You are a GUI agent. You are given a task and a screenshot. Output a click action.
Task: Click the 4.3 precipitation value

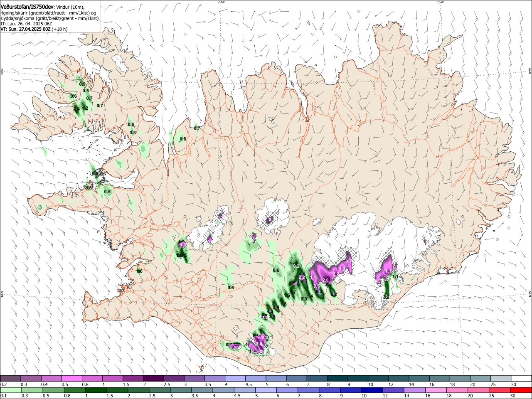(x=270, y=311)
